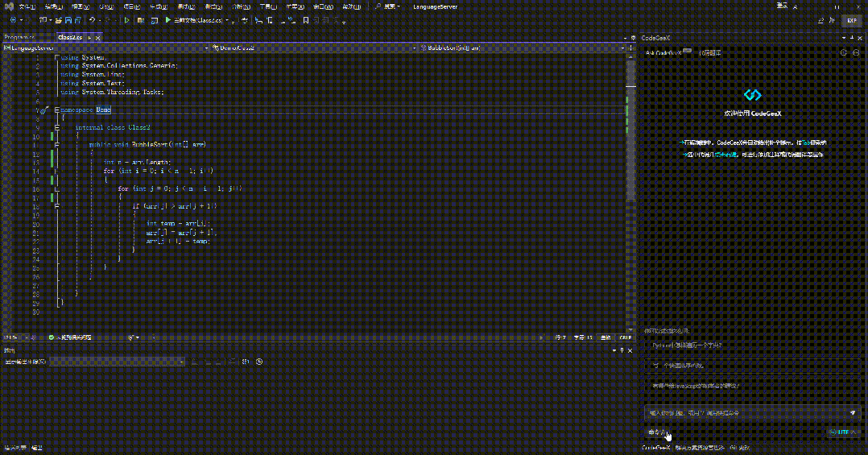This screenshot has width=868, height=455.
Task: Click the Save All toolbar icon
Action: 76,19
